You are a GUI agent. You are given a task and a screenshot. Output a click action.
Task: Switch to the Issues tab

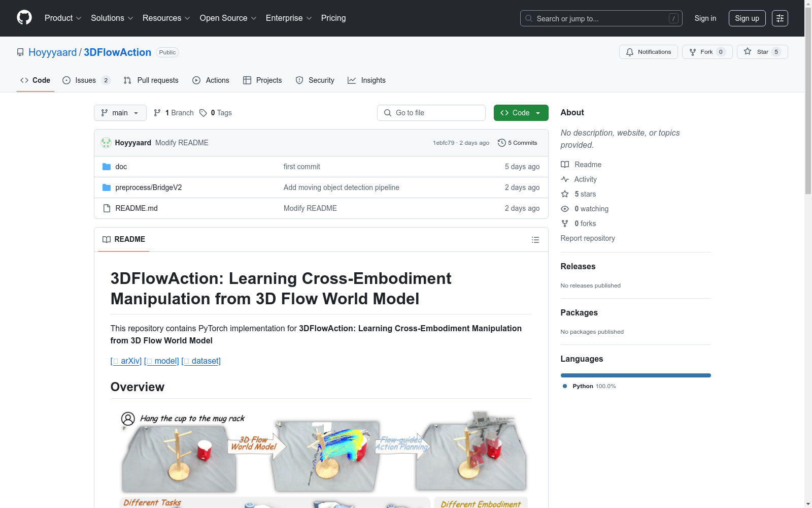[86, 80]
